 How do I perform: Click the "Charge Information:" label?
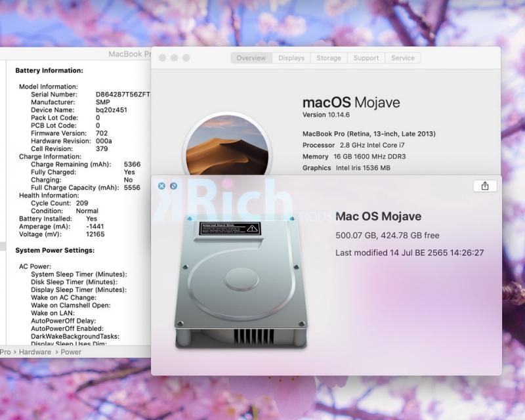pyautogui.click(x=51, y=157)
